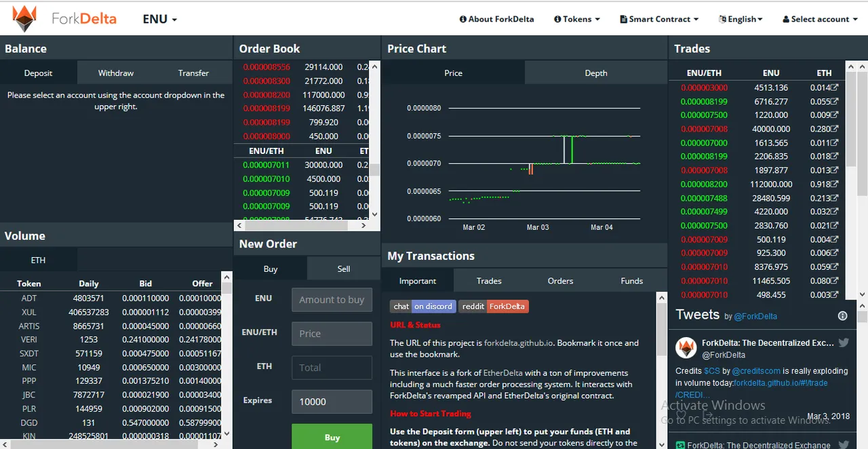Click Trades panel scrollbar down arrow

click(x=862, y=294)
